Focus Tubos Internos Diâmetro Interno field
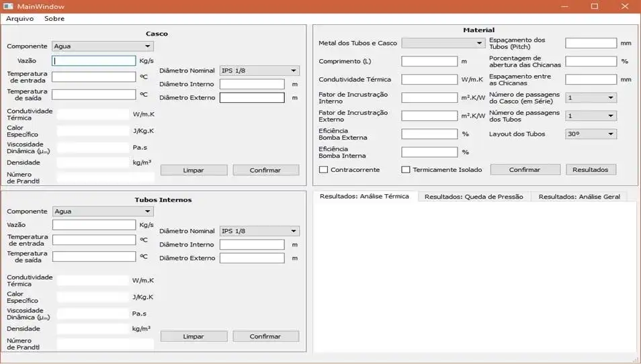This screenshot has width=641, height=364. [x=252, y=244]
